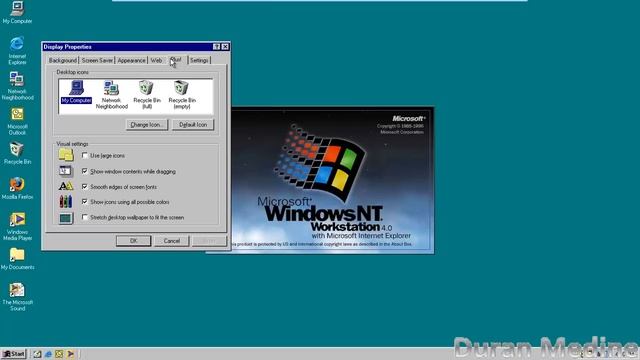The height and width of the screenshot is (360, 640).
Task: Launch Outlook from quick launch bar
Action: coord(59,354)
